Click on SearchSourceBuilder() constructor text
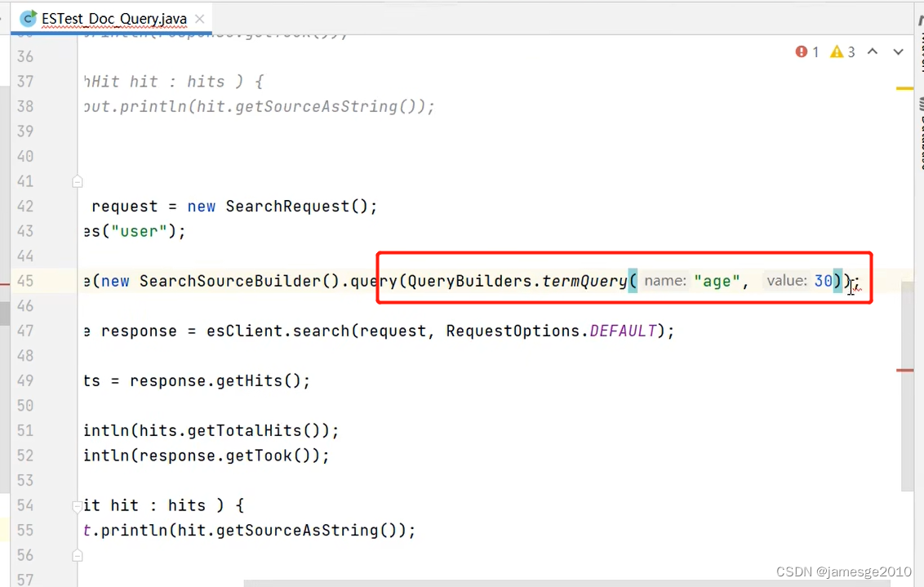This screenshot has height=587, width=924. [x=240, y=281]
